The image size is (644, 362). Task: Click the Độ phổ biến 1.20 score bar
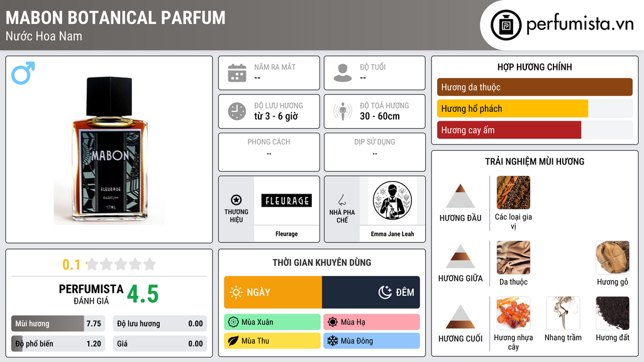pos(58,344)
